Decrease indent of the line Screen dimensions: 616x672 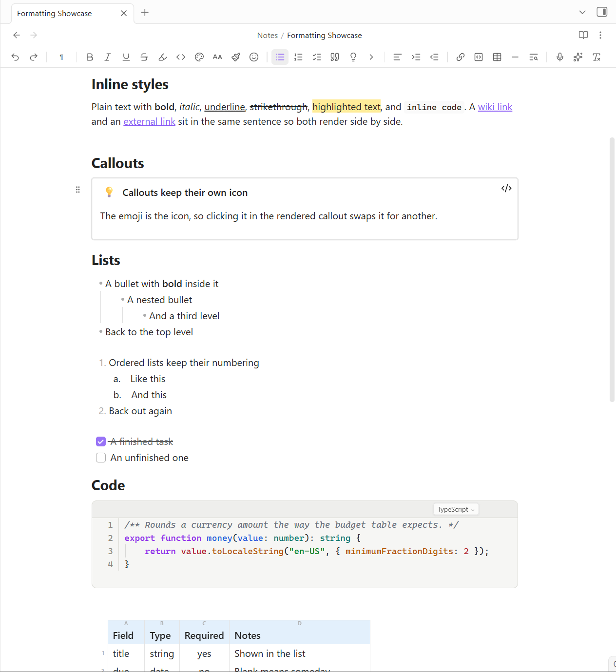434,57
